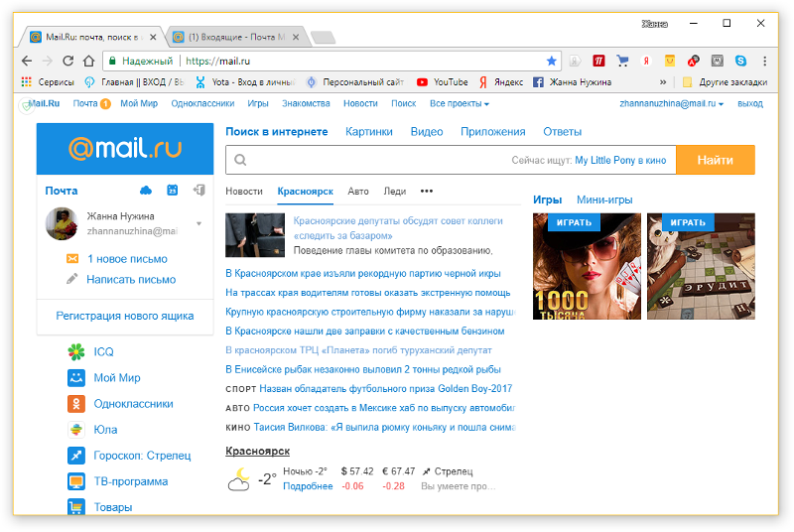Open the ICQ flower icon
The height and width of the screenshot is (532, 794).
point(76,351)
